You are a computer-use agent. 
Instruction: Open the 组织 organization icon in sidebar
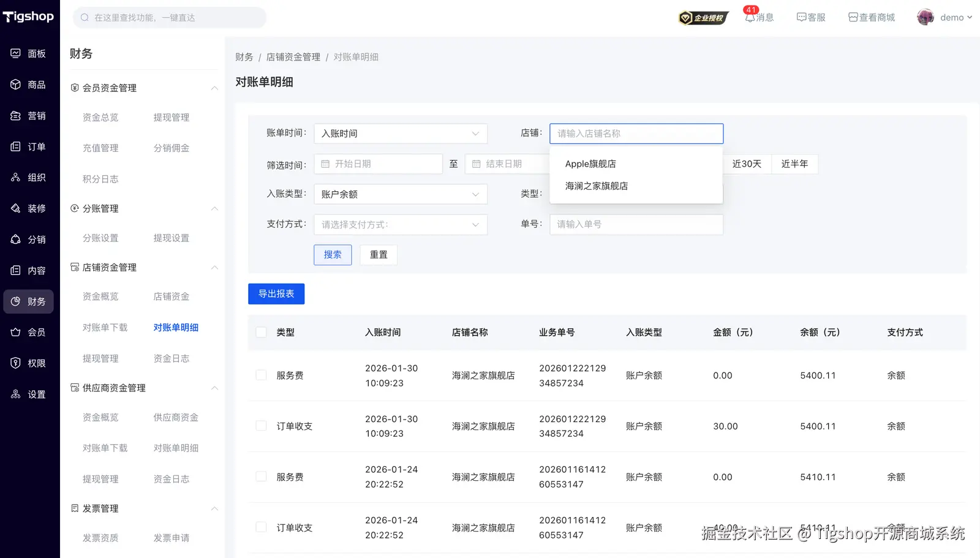(15, 178)
